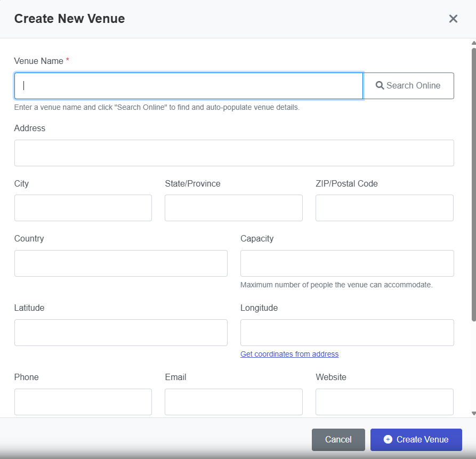
Task: Select the State/Province field
Action: tap(233, 208)
